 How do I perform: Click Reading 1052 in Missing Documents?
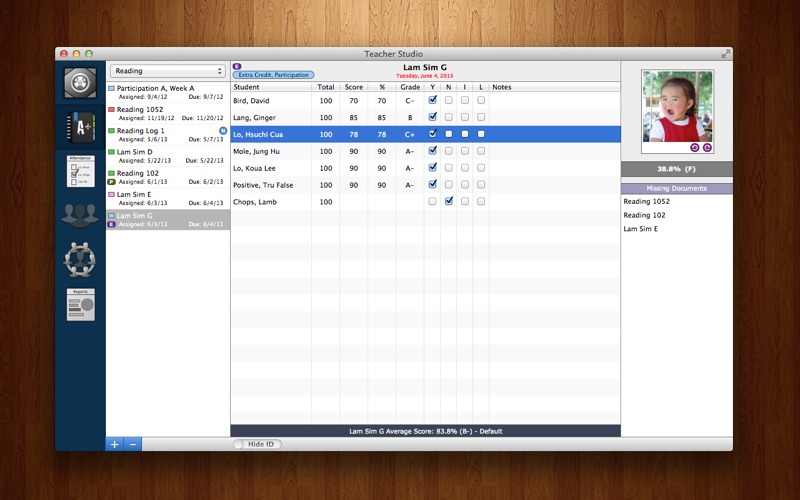[646, 201]
